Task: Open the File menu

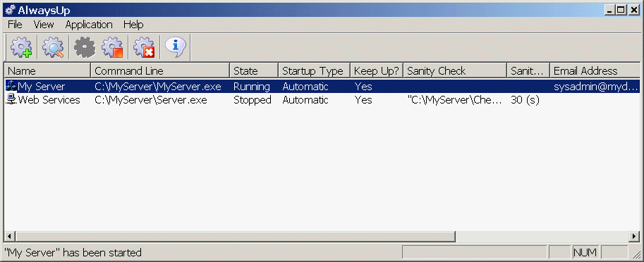Action: click(16, 25)
